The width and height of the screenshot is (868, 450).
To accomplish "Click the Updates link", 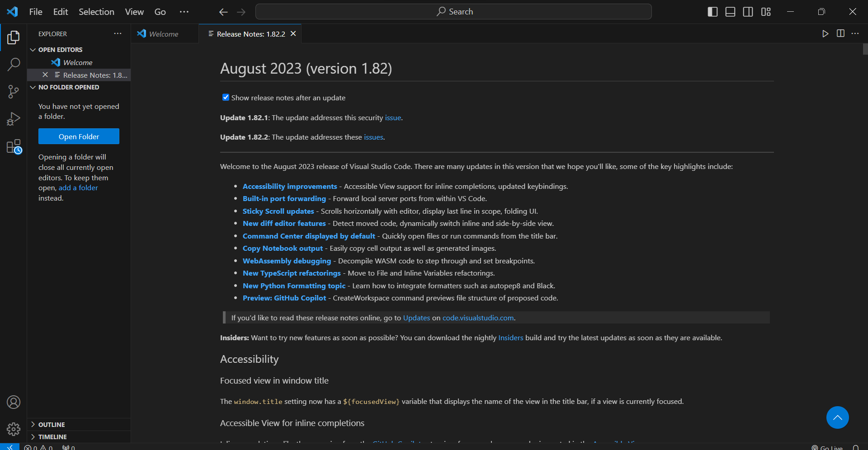I will tap(416, 318).
